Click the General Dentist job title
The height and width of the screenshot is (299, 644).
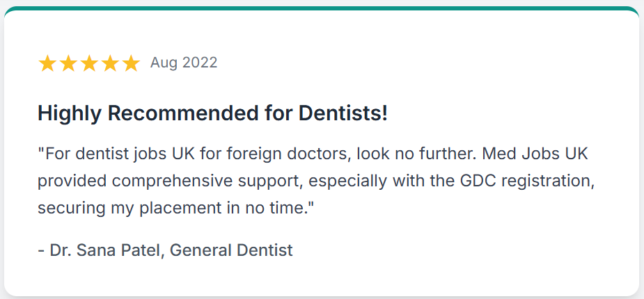(x=231, y=250)
